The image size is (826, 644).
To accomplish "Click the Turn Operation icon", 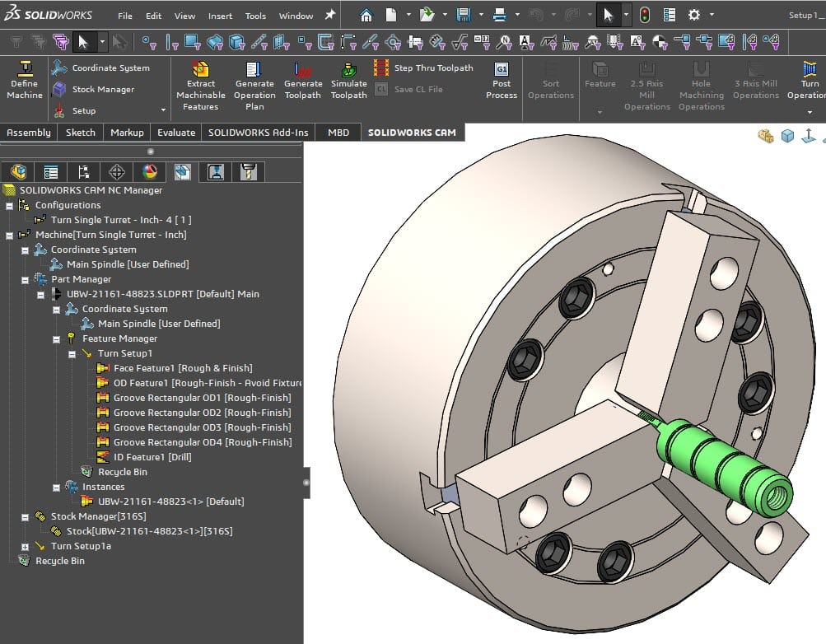I will [x=808, y=82].
